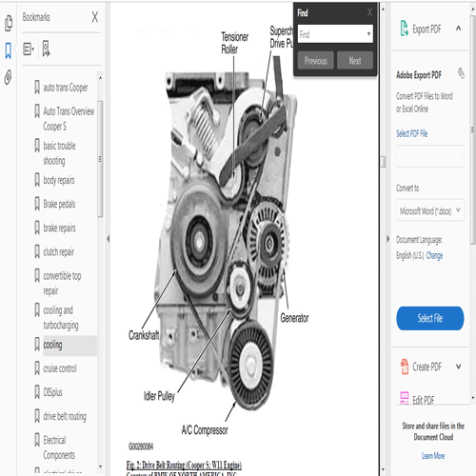Click the Edit PDF tool icon

click(405, 398)
